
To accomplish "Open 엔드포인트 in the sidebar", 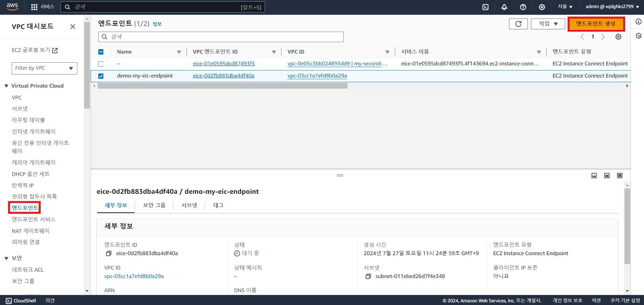I will (x=25, y=208).
